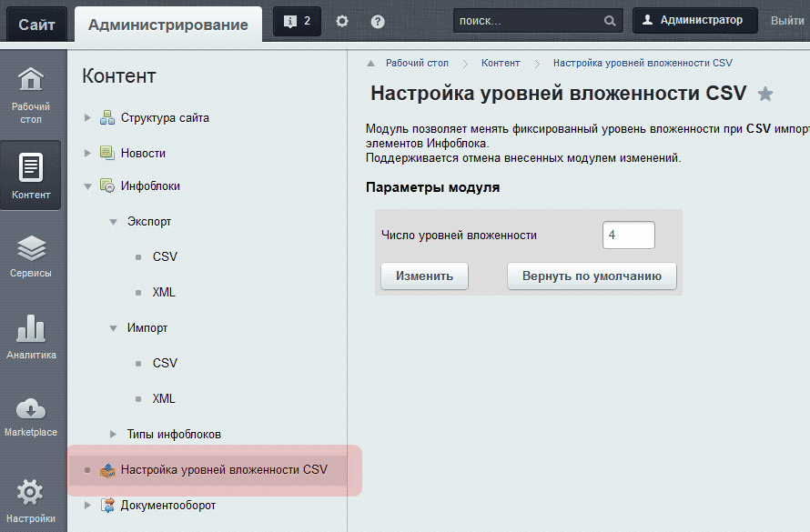Open the Рабочий стол sidebar icon
810x532 pixels.
pos(31,94)
